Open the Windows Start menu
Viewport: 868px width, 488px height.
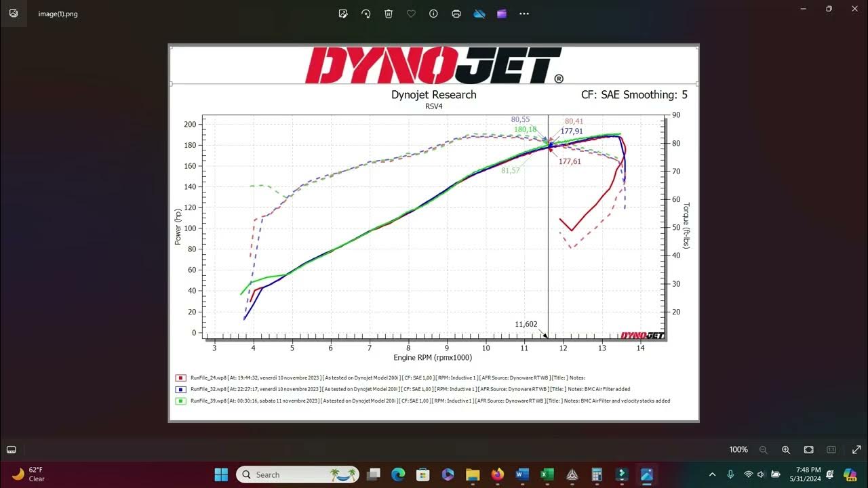coord(221,474)
